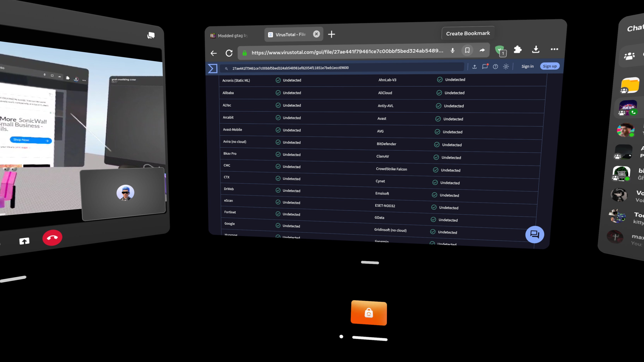Click the share screen icon in the call window
This screenshot has height=362, width=644.
coord(24,241)
